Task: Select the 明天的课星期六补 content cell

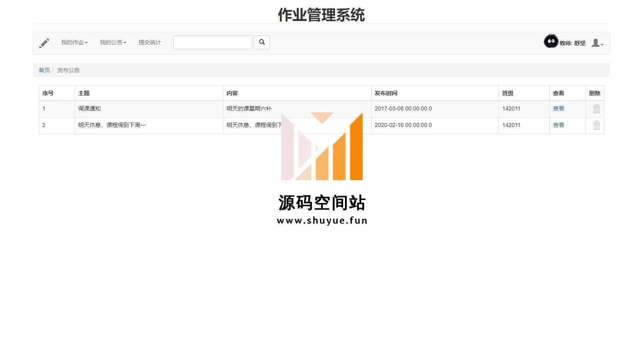Action: coord(297,109)
